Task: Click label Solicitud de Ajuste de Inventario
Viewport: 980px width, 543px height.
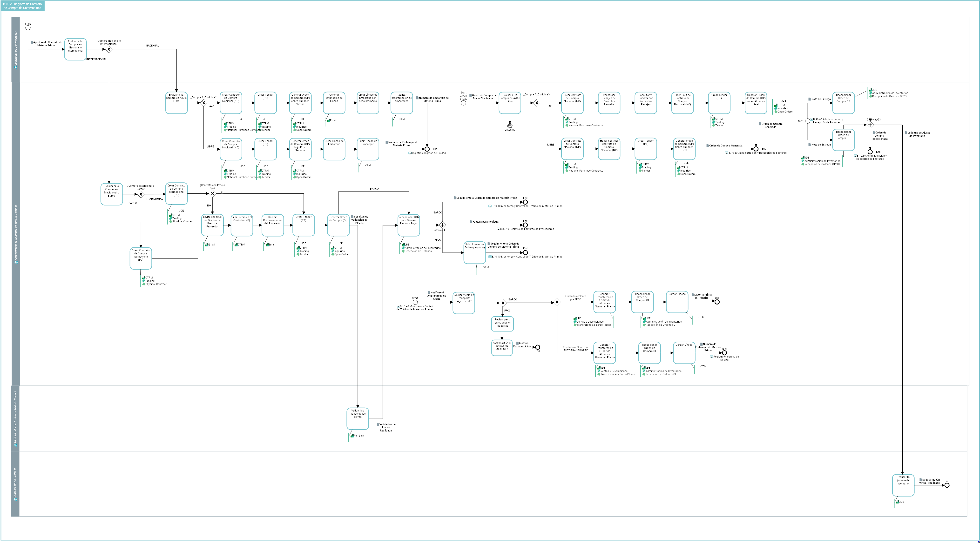Action: point(918,134)
